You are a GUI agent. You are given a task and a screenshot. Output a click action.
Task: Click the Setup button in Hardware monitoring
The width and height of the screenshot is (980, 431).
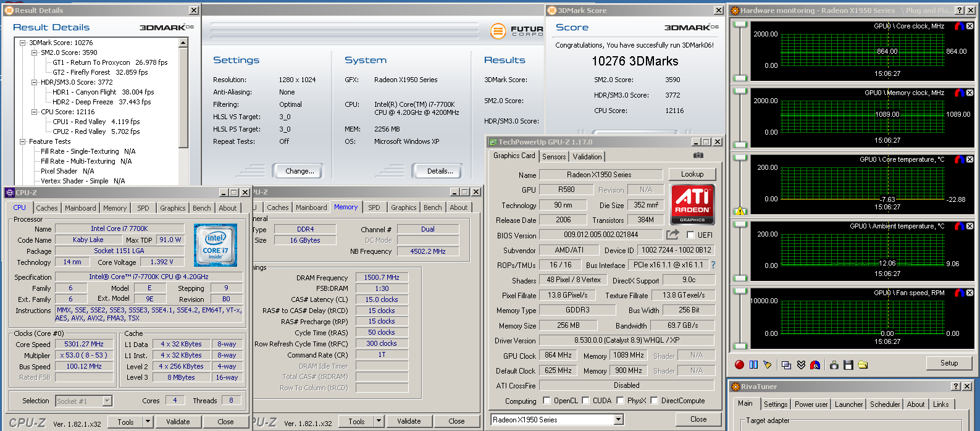(949, 363)
